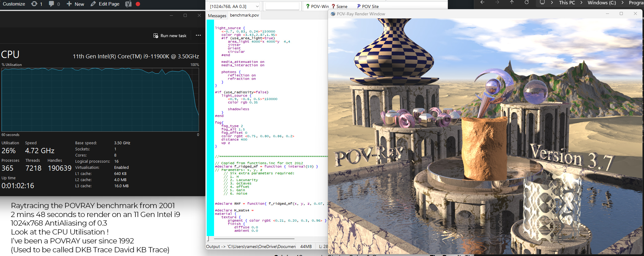Open the 1024x768 AA 0.3 resolution dropdown
644x256 pixels.
(x=234, y=6)
